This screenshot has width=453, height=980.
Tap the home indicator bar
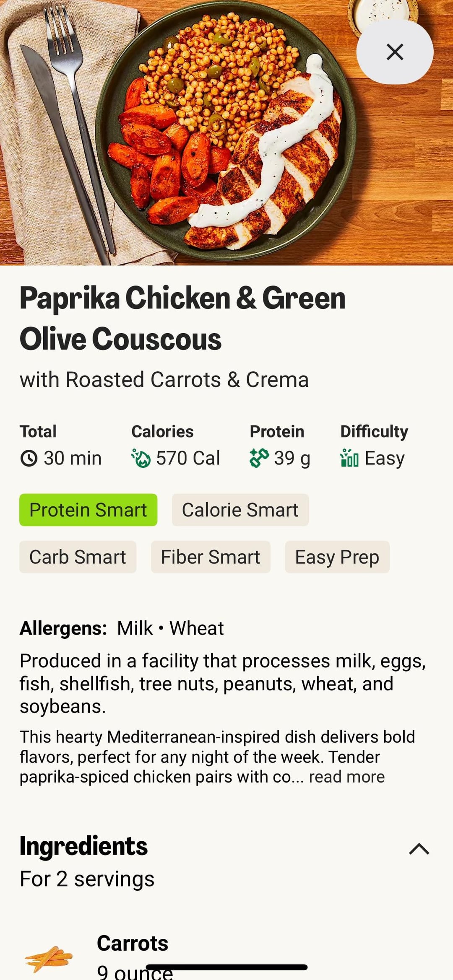(226, 967)
